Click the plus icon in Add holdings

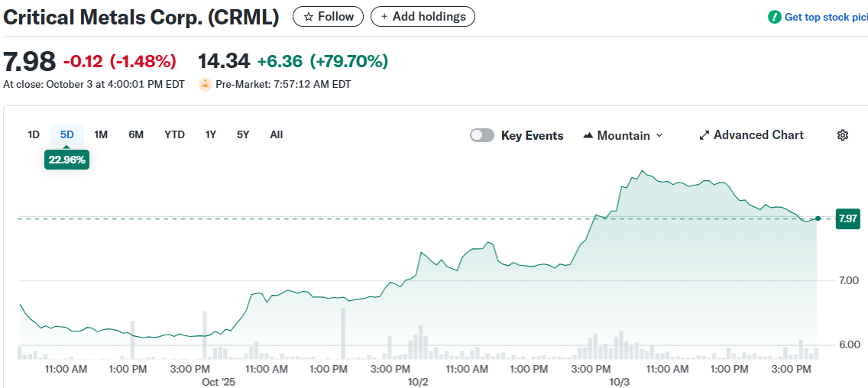pos(384,17)
